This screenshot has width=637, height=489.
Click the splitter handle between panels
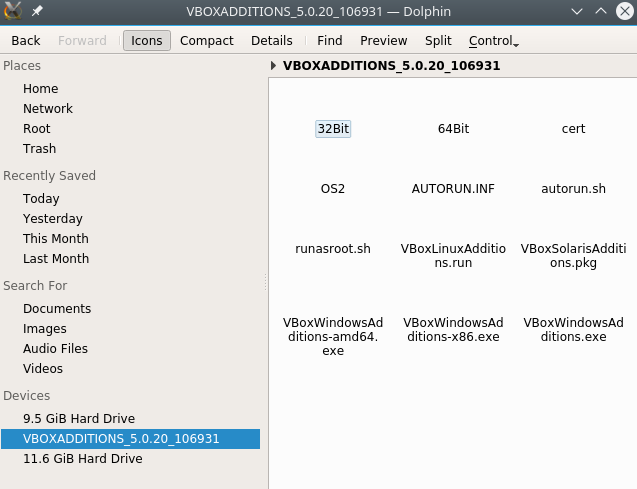click(x=265, y=283)
